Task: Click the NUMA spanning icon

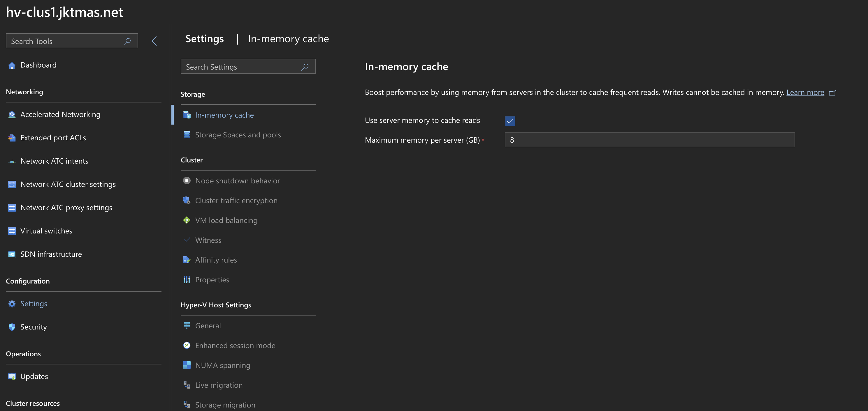Action: click(x=187, y=365)
